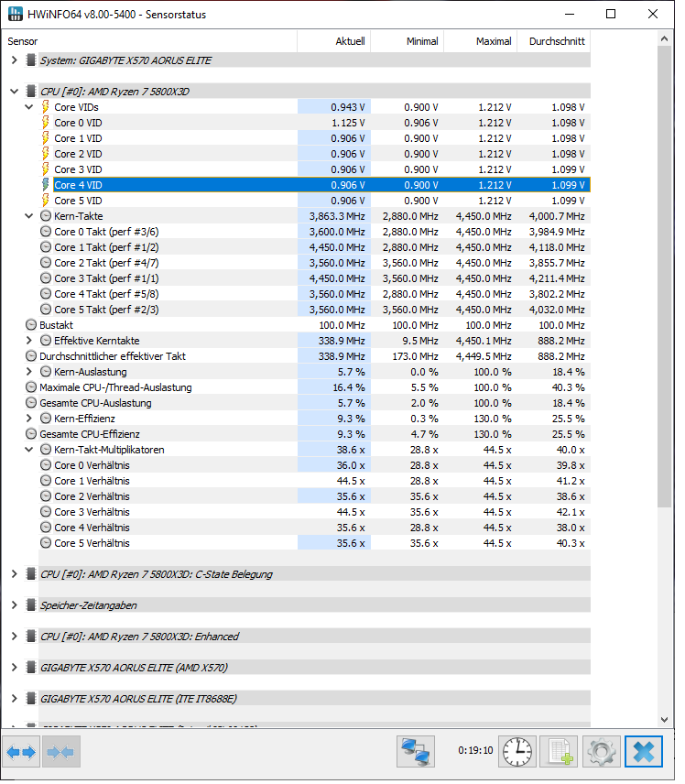
Task: Click Kern-Effizienz maximal value 130.0 %
Action: click(494, 419)
